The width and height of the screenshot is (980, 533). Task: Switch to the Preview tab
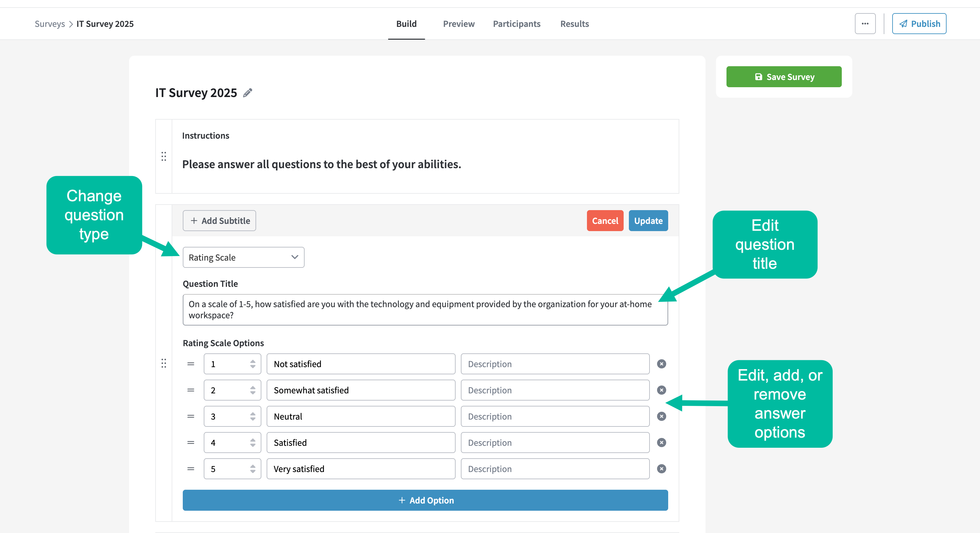click(x=459, y=24)
